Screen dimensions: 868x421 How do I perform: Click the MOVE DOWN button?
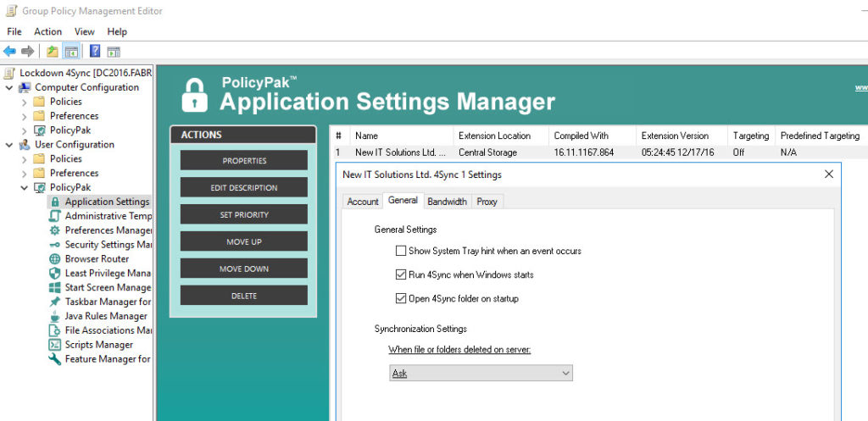point(244,269)
